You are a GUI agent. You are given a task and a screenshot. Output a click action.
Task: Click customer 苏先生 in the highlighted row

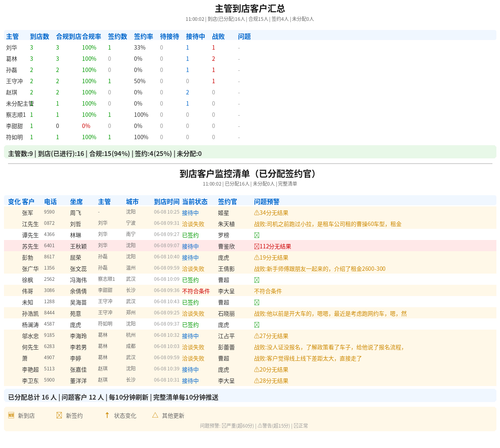(30, 246)
